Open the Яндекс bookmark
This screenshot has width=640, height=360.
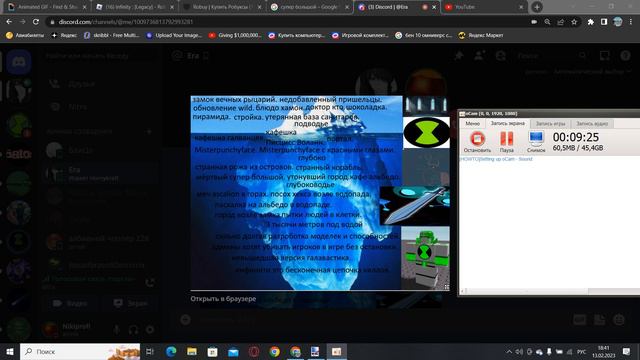coord(64,36)
